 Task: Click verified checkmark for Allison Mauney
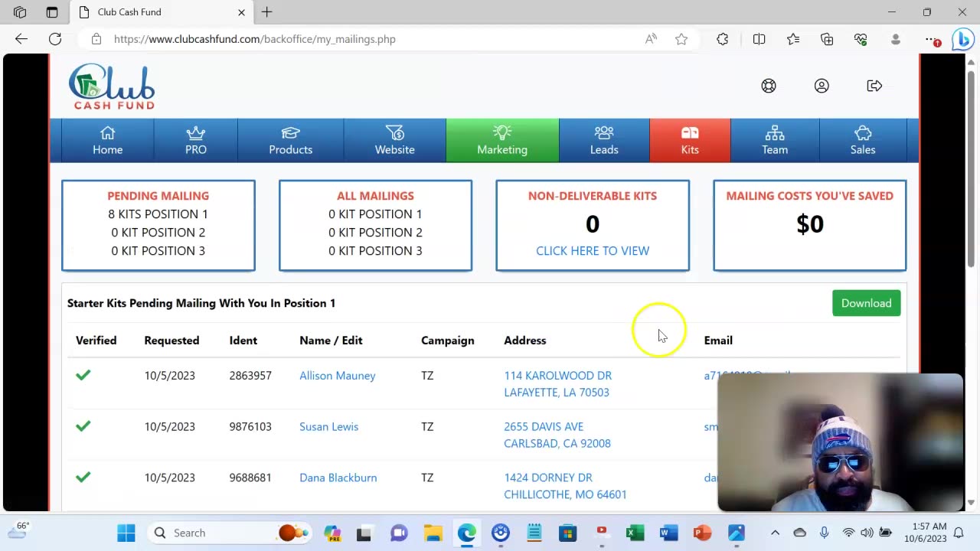click(x=83, y=375)
